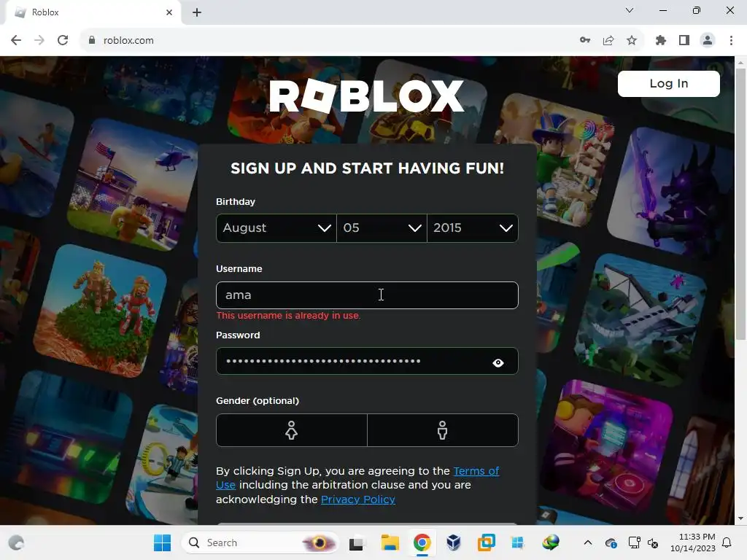Open the extensions puzzle icon
The height and width of the screenshot is (560, 747).
[x=661, y=41]
